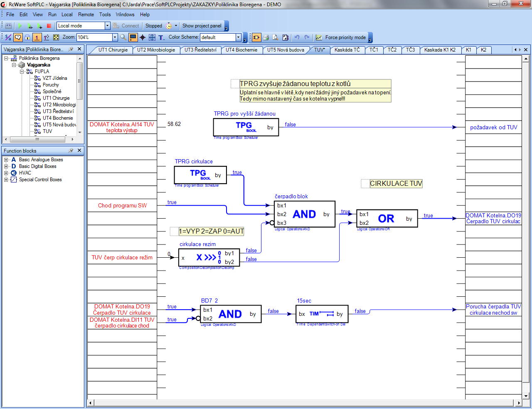
Task: Click the red Stop square icon
Action: [49, 26]
